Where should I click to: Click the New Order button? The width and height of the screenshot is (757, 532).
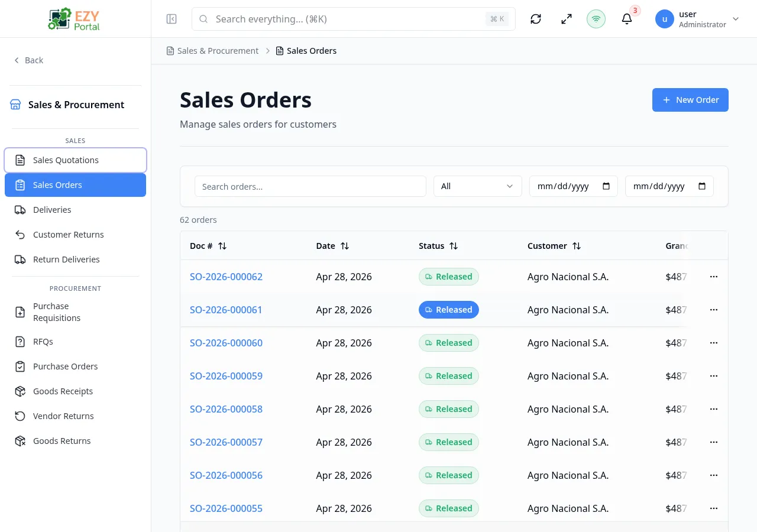[690, 100]
